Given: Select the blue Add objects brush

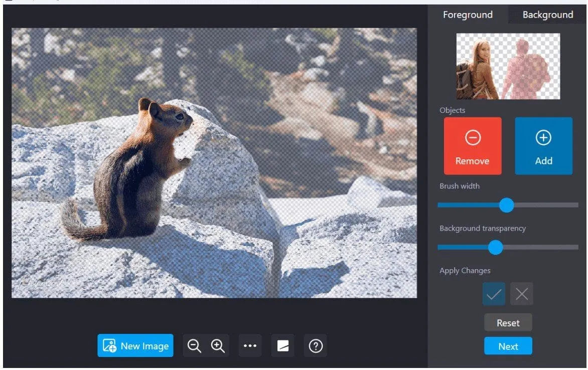Looking at the screenshot, I should pos(543,146).
